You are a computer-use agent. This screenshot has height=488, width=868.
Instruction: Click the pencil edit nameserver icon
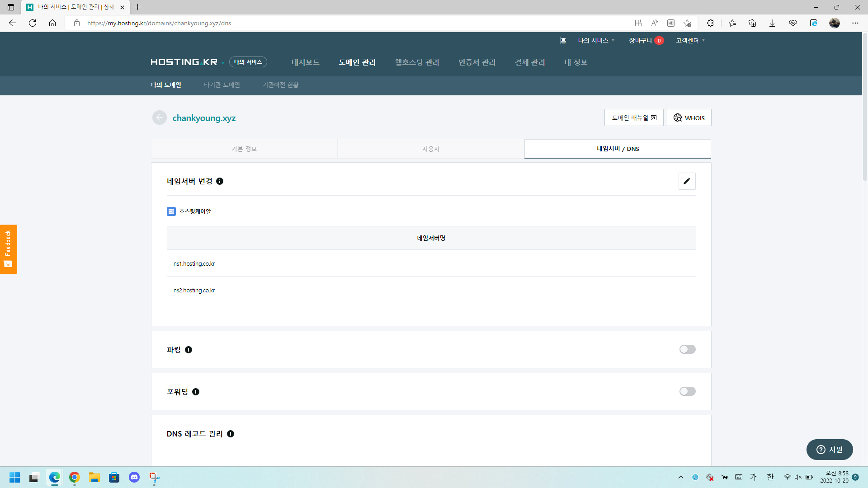point(687,181)
